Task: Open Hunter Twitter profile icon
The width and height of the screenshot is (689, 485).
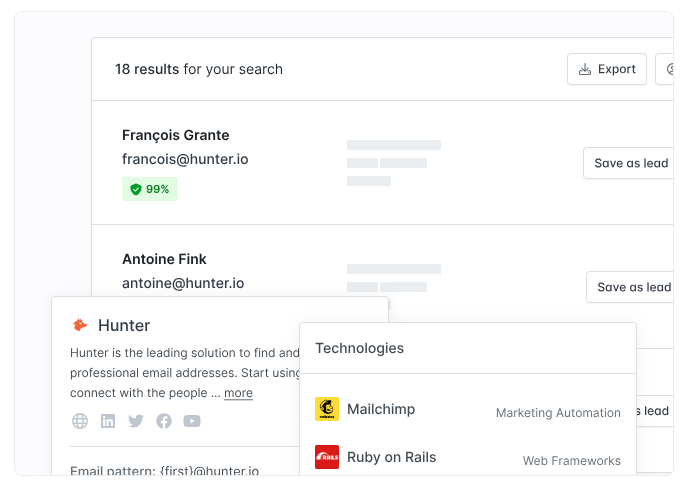Action: pos(136,421)
